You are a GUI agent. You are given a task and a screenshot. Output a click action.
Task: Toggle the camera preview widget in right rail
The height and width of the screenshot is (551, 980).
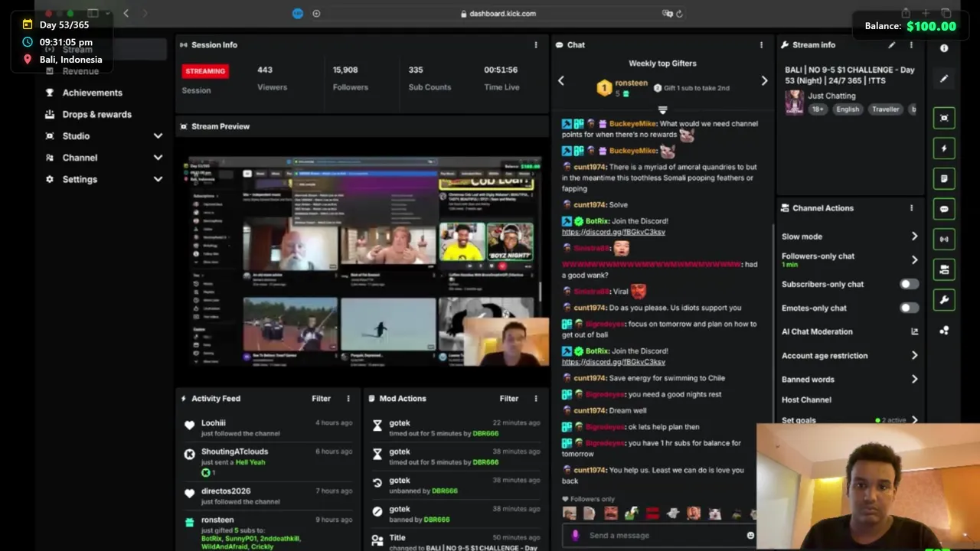[944, 269]
